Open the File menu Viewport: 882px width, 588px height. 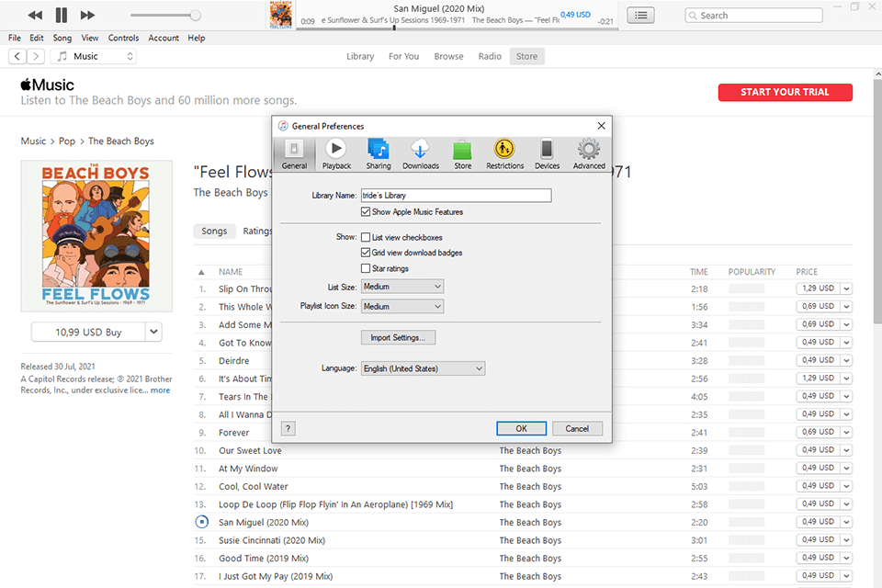pyautogui.click(x=15, y=38)
